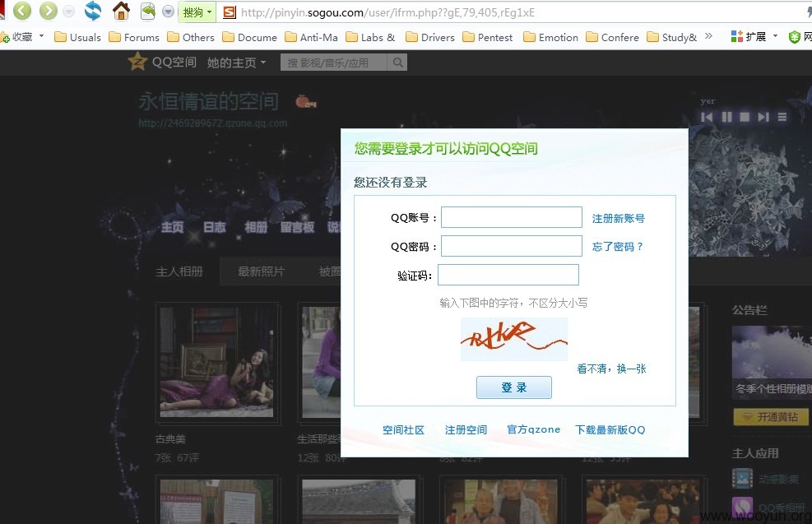Click the space URL under 永恒情谊的空间

point(213,123)
